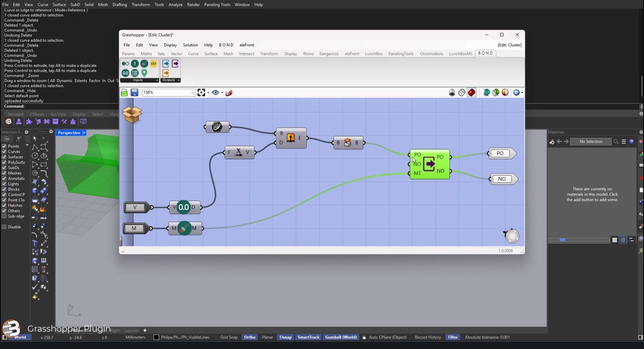Switch to the CPlanes toolbar tab
Viewport: 644px width, 349px height.
tap(37, 114)
